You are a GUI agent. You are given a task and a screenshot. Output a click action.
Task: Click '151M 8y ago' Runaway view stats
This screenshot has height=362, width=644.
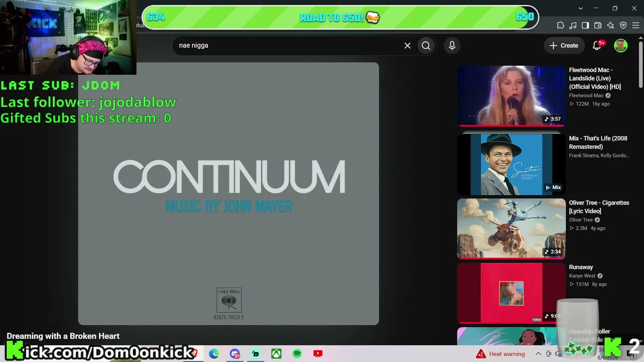[x=588, y=284]
